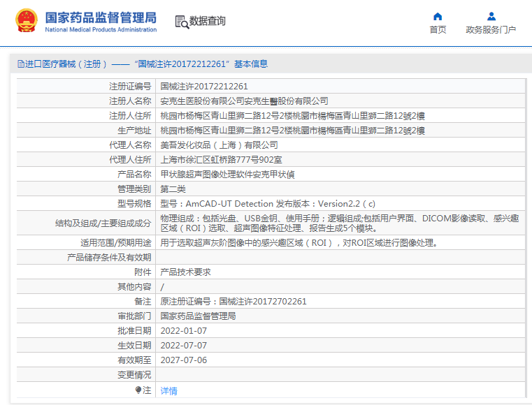Select the page title 进口医疗器械（注册）基本信息
The width and height of the screenshot is (532, 405).
tap(143, 64)
